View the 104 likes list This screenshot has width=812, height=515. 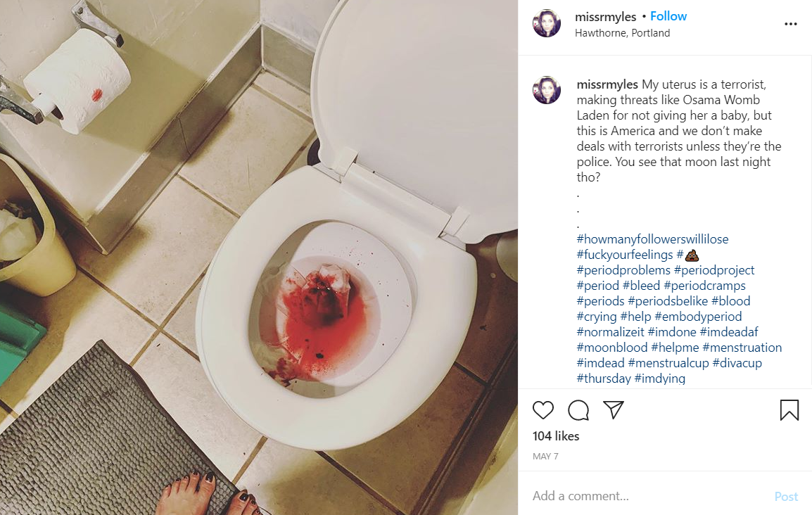tap(556, 435)
